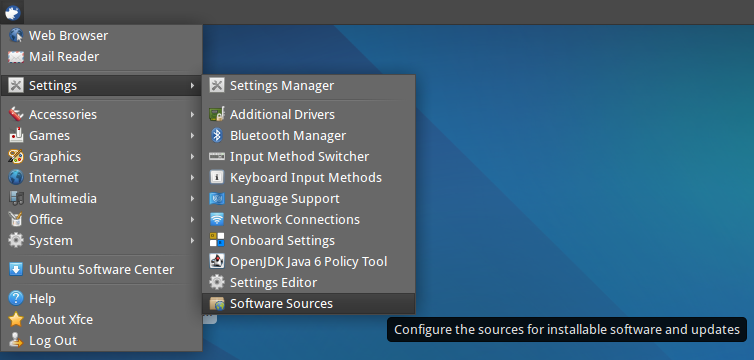Click the Settings Manager icon in submenu
754x360 pixels.
pos(217,86)
